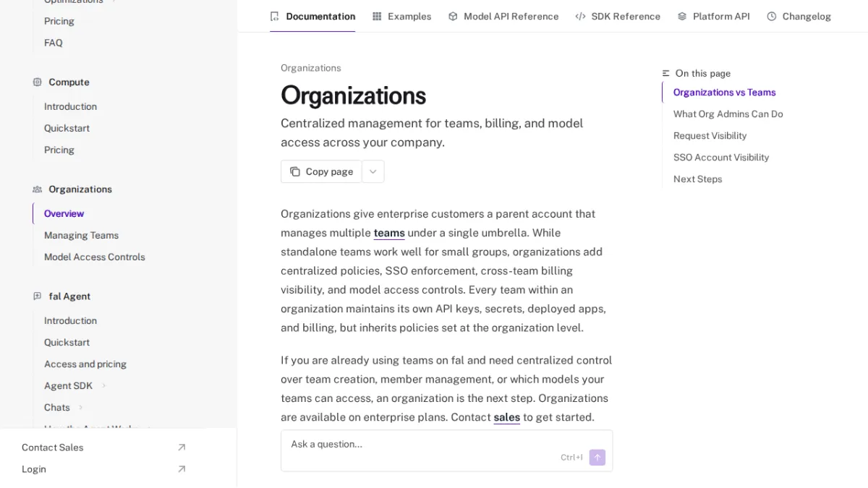This screenshot has height=488, width=868.
Task: Click the Examples grid icon
Action: click(377, 16)
